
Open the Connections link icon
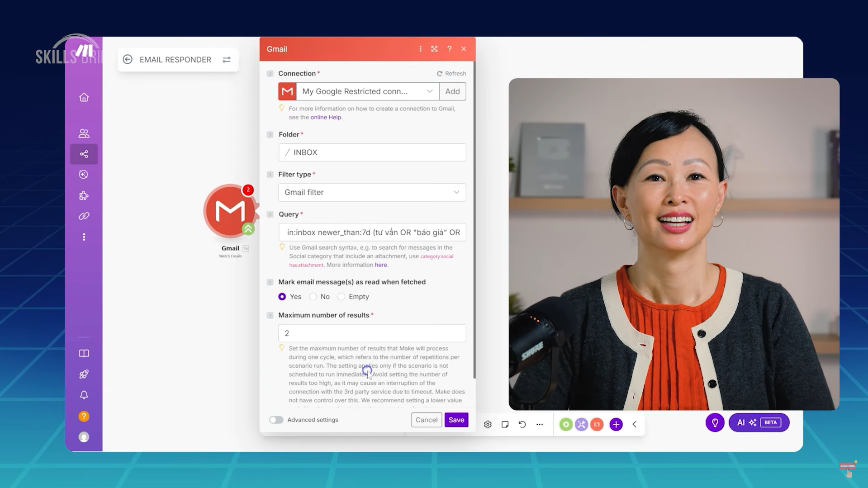point(84,216)
